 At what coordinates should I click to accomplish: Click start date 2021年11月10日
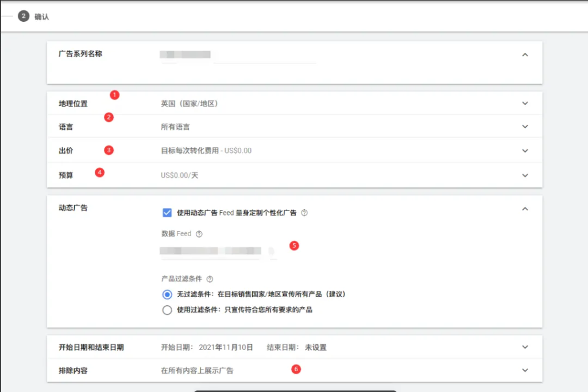click(226, 347)
